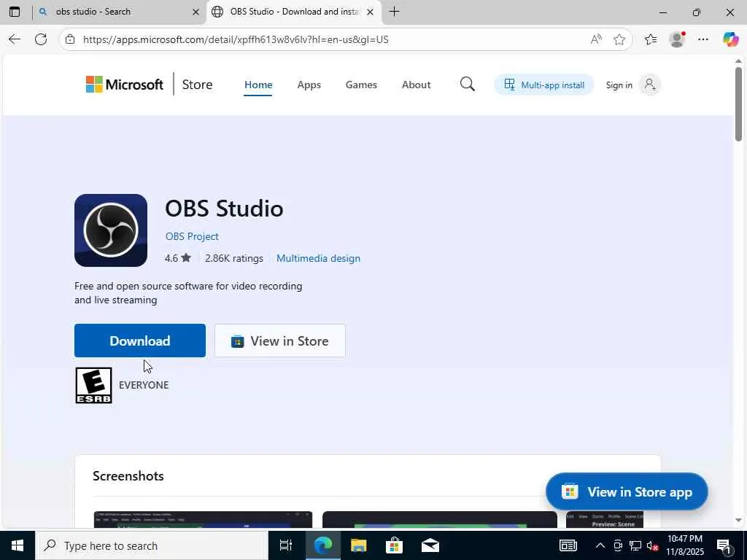Go back with the browser back arrow
The height and width of the screenshot is (560, 747).
tap(15, 39)
